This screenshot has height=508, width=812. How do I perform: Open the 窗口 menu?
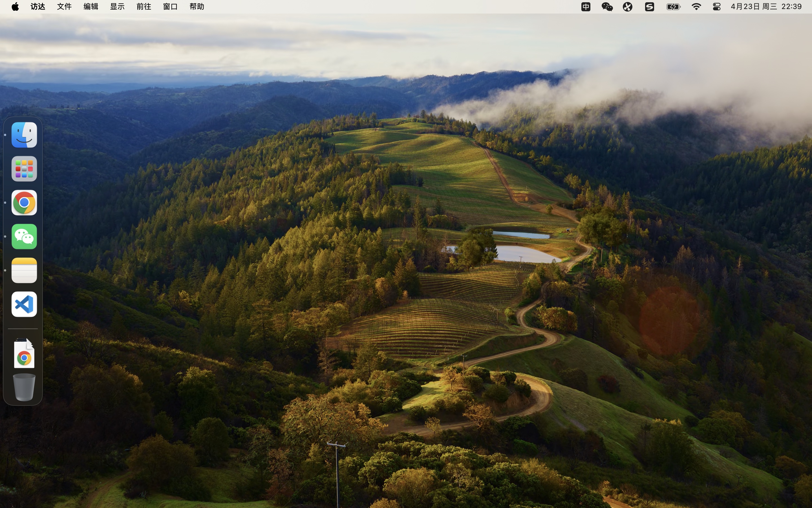coord(171,7)
